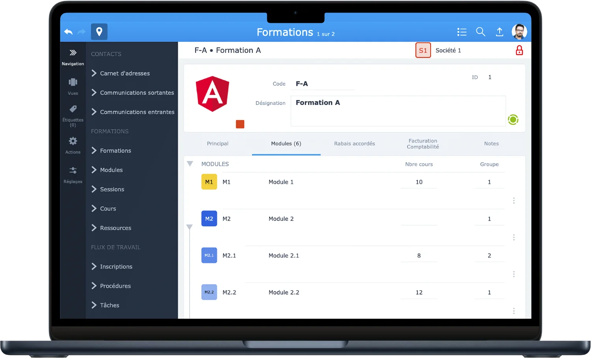Click the undo back arrow icon
591x364 pixels.
68,32
